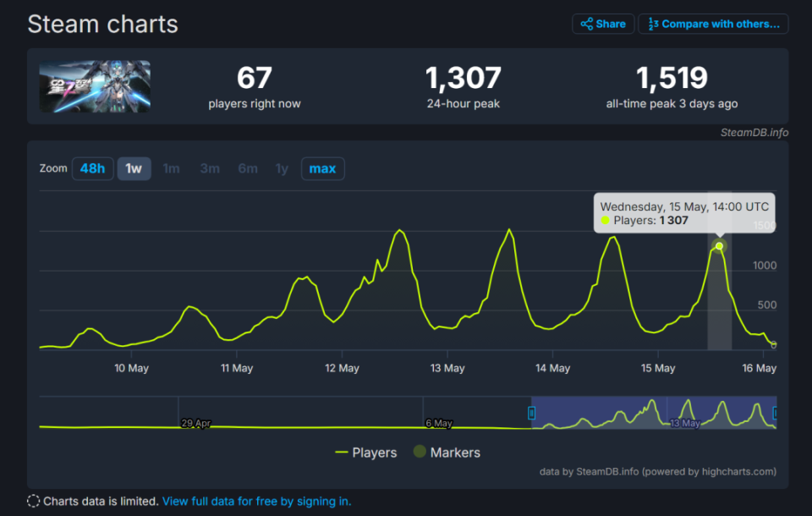Choose the 1m zoom option
This screenshot has width=812, height=516.
pyautogui.click(x=171, y=168)
